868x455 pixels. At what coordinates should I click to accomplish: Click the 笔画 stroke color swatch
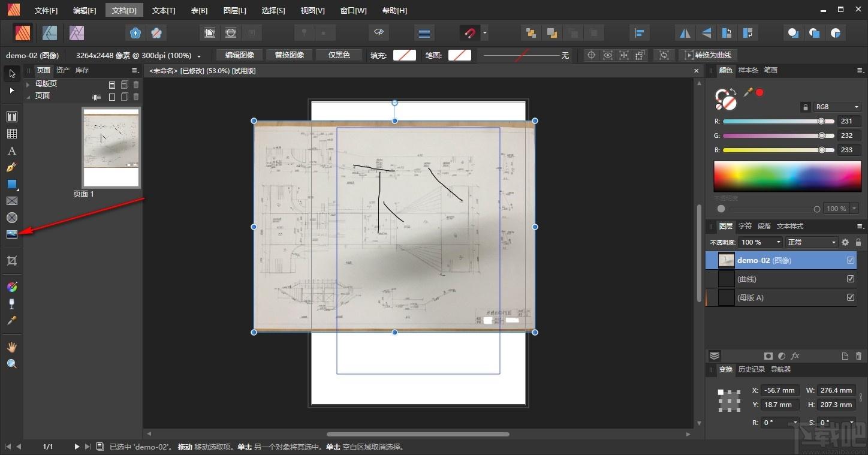tap(460, 55)
